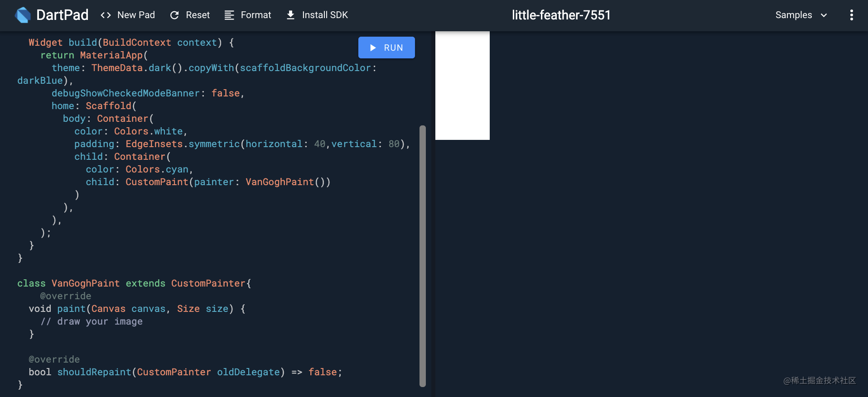Open the Samples dropdown
The height and width of the screenshot is (397, 868).
click(x=801, y=15)
